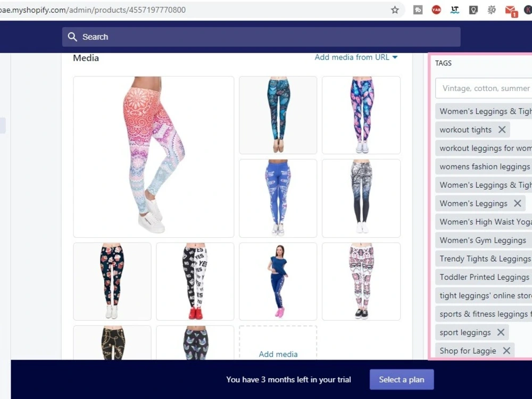Click the browser address bar URL
Screen dimensions: 532x399
93,10
